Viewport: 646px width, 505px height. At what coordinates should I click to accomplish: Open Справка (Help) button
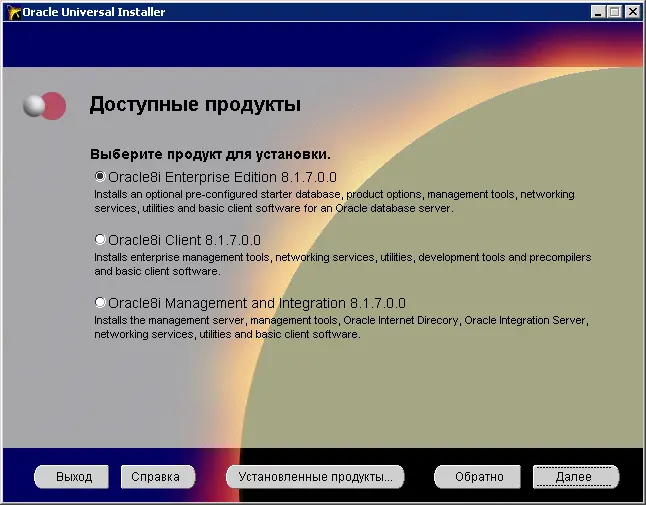click(157, 477)
